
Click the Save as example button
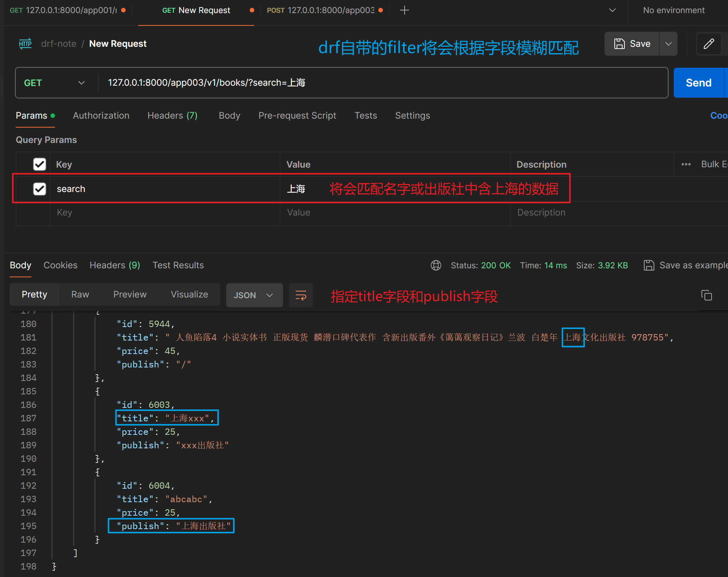tap(686, 265)
